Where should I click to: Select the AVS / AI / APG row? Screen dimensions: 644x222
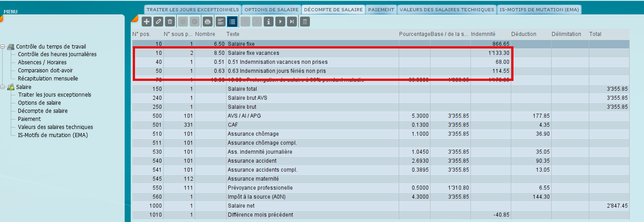tap(380, 116)
